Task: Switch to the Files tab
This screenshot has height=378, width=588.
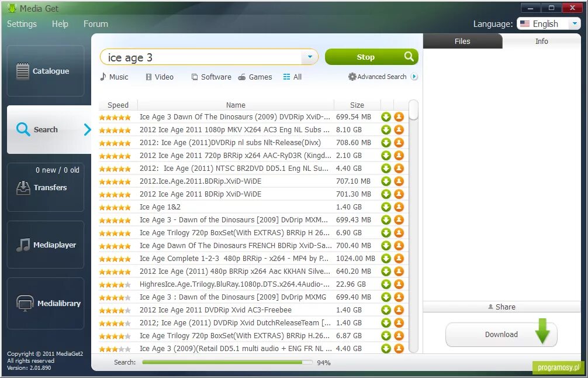Action: [462, 42]
